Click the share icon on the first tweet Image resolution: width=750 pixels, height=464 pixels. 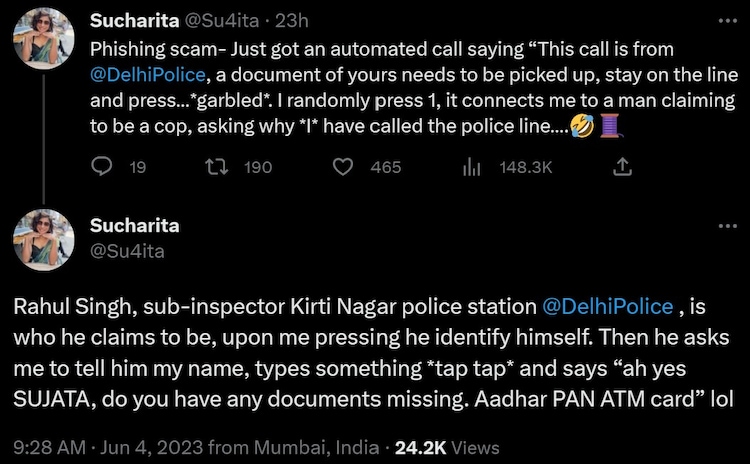click(621, 167)
